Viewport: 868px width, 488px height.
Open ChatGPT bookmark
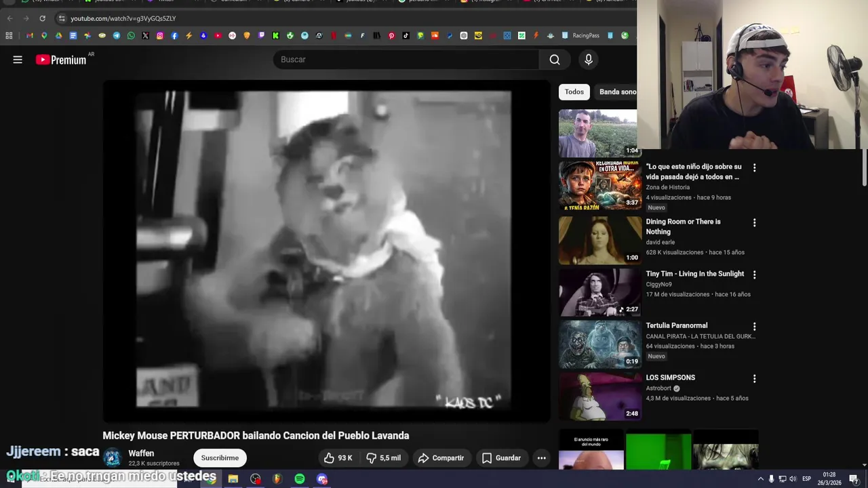coord(464,35)
